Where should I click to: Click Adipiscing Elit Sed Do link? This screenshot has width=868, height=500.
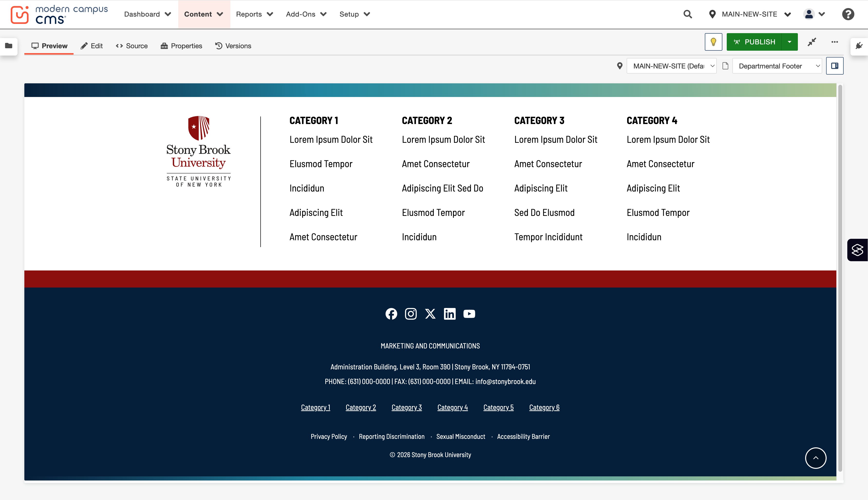[x=443, y=188]
